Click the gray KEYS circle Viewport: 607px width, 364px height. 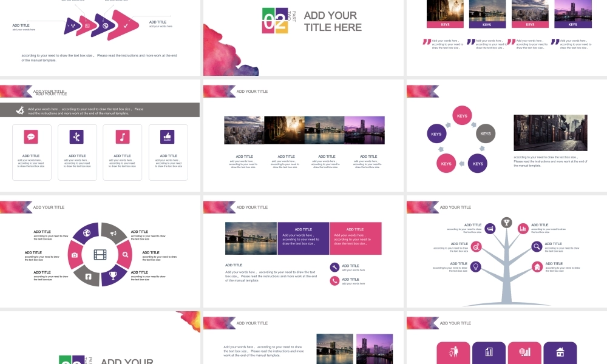[486, 133]
